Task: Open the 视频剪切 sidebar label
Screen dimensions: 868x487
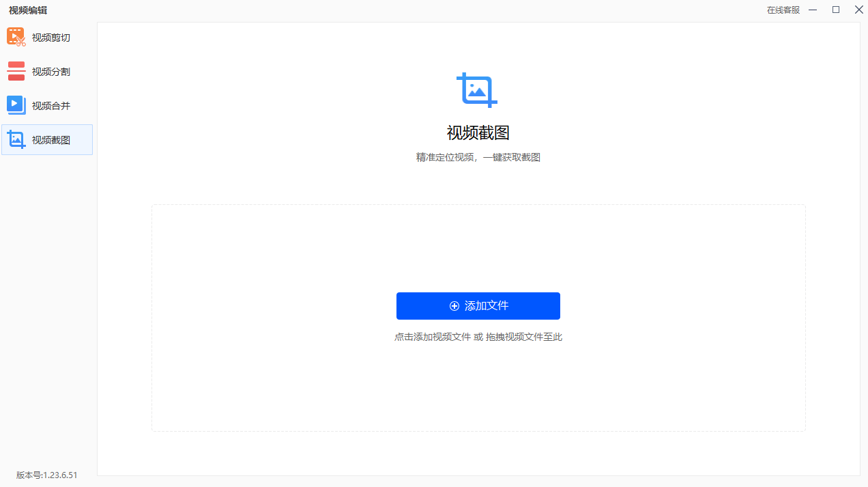Action: (x=51, y=38)
